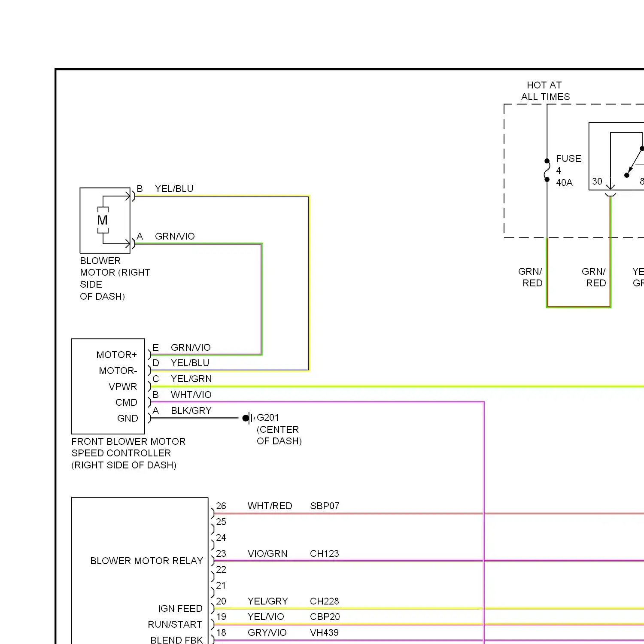Click the G201 (CENTER OF DASH) text
Image resolution: width=644 pixels, height=644 pixels.
[279, 429]
